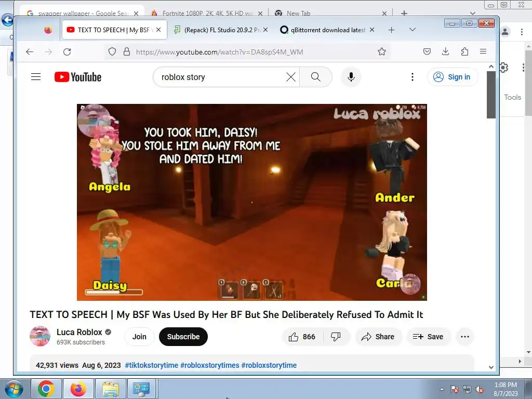Open Firefox tracking protection shield
Image resolution: width=532 pixels, height=399 pixels.
coord(112,52)
